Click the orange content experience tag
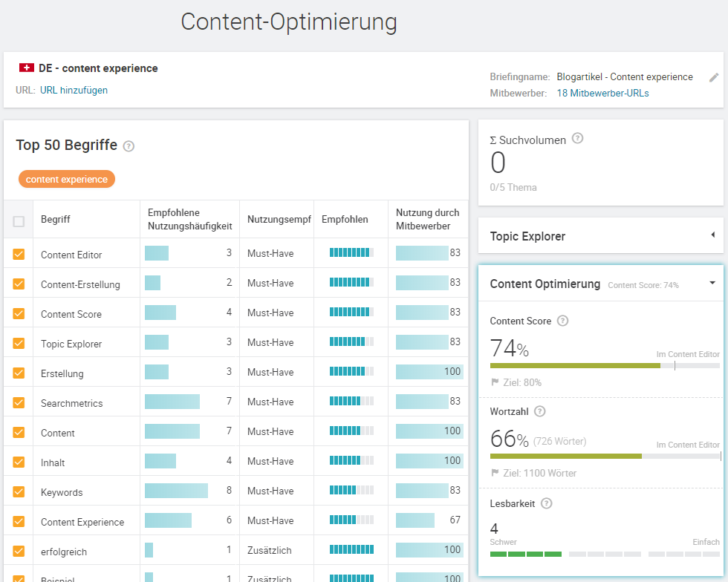 click(67, 179)
